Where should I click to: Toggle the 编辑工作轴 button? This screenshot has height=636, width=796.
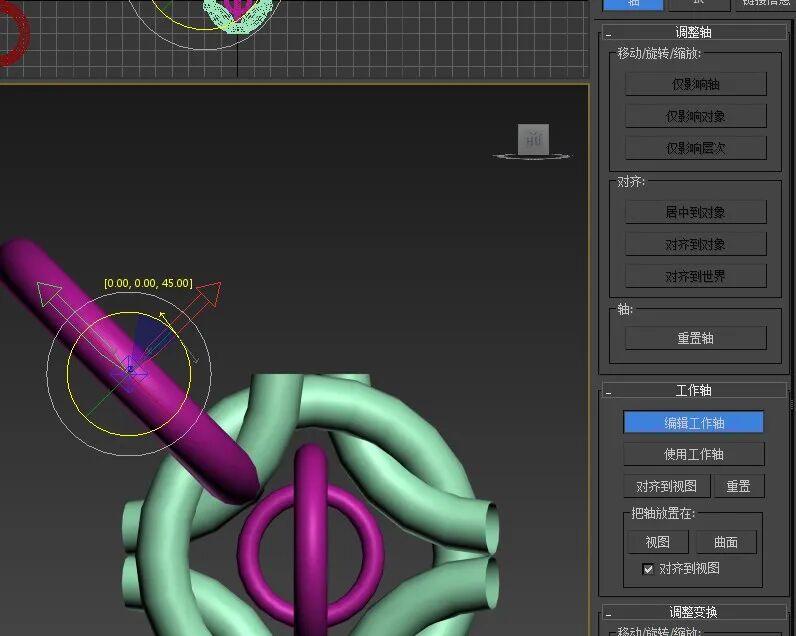693,422
